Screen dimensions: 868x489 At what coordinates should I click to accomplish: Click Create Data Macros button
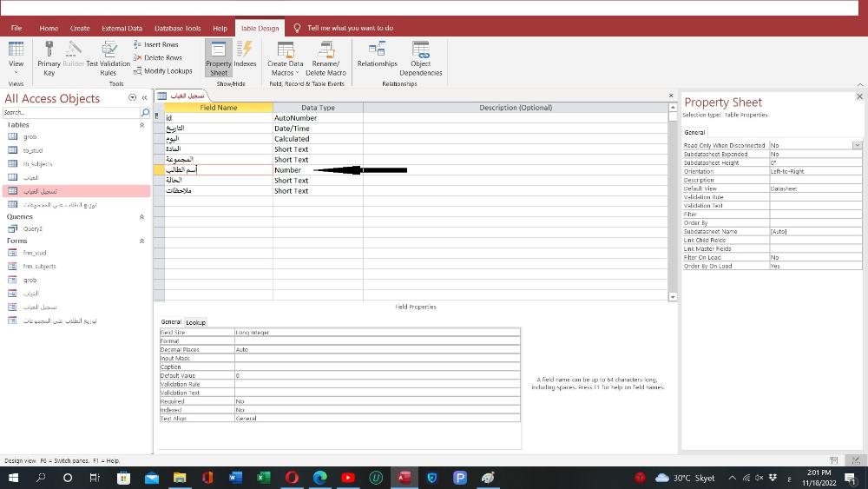pyautogui.click(x=286, y=56)
